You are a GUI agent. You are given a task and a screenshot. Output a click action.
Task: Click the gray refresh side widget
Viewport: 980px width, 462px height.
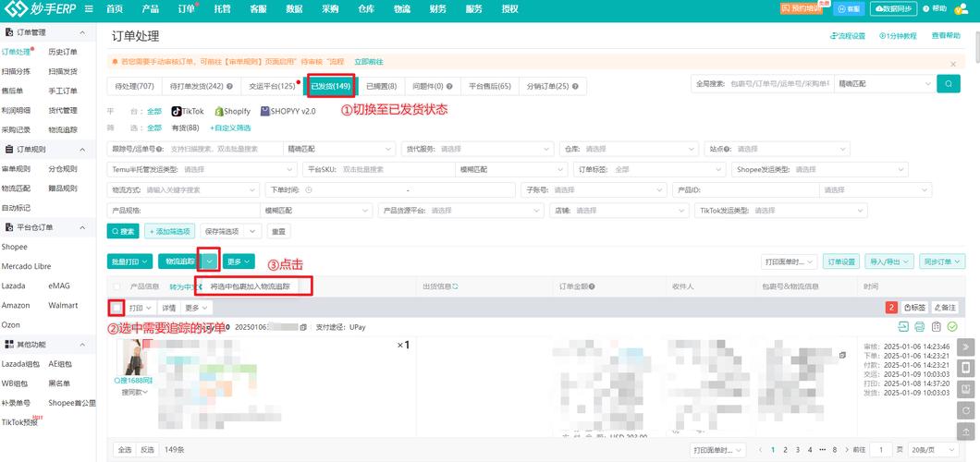(965, 409)
